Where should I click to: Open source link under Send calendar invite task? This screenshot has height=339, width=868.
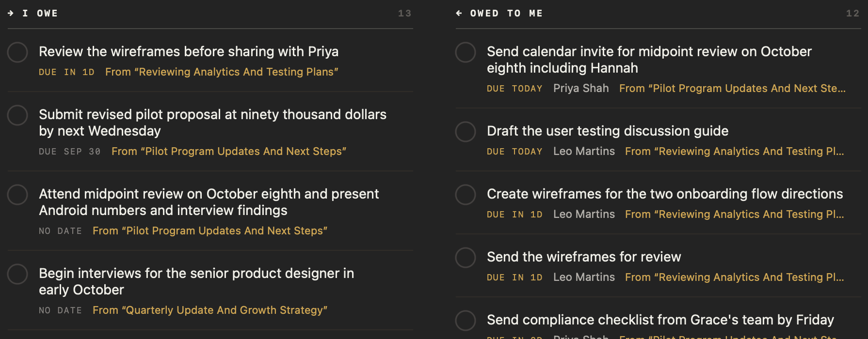732,88
